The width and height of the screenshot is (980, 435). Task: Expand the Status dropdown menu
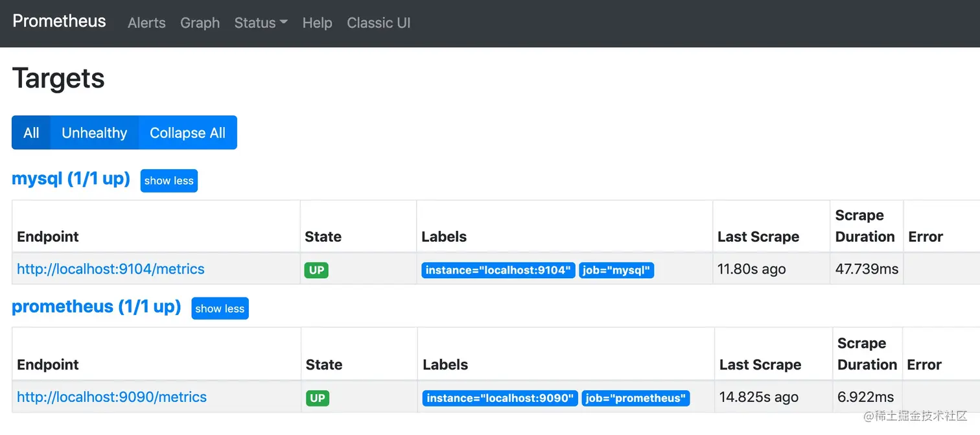[261, 23]
